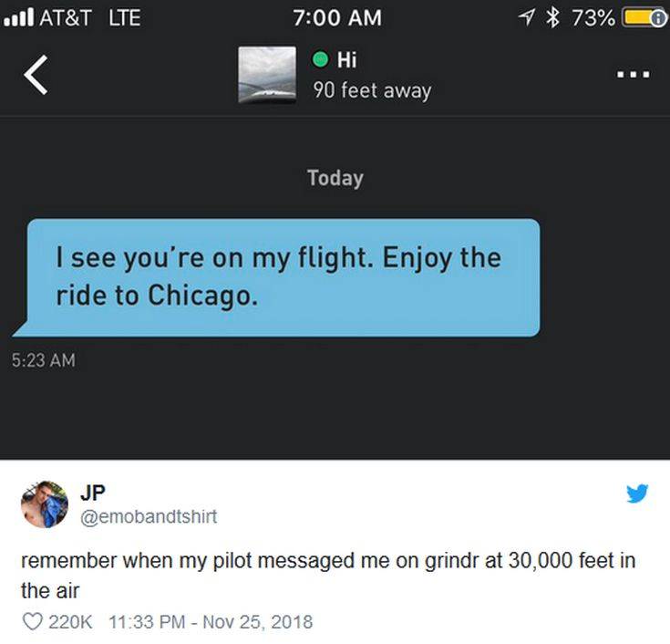The image size is (670, 644).
Task: Open JP's Twitter avatar picture
Action: 44,504
